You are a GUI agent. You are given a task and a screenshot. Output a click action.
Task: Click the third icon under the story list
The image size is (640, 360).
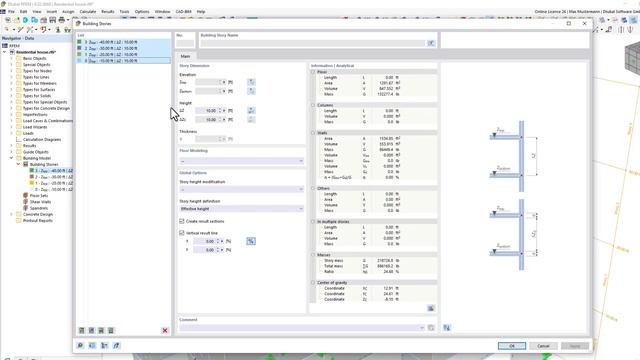[101, 330]
